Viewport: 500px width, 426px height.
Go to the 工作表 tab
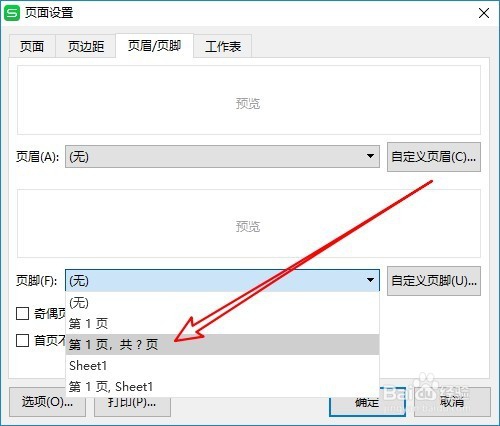pos(223,46)
